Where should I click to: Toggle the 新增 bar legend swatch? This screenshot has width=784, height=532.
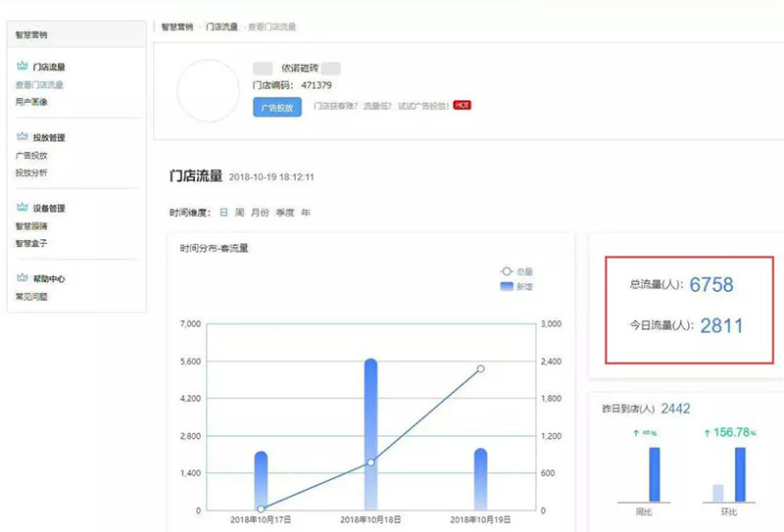[x=506, y=286]
